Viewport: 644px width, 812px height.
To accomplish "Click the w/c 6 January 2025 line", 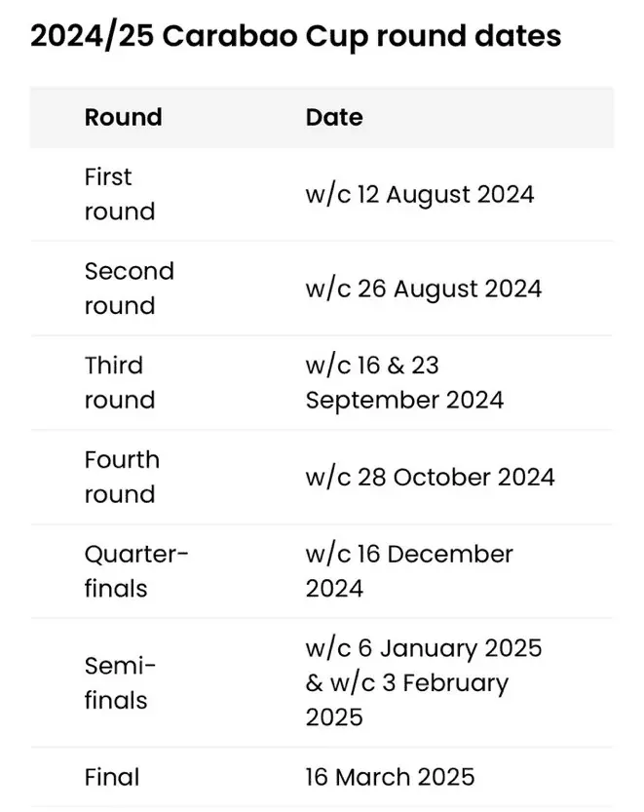I will point(424,648).
